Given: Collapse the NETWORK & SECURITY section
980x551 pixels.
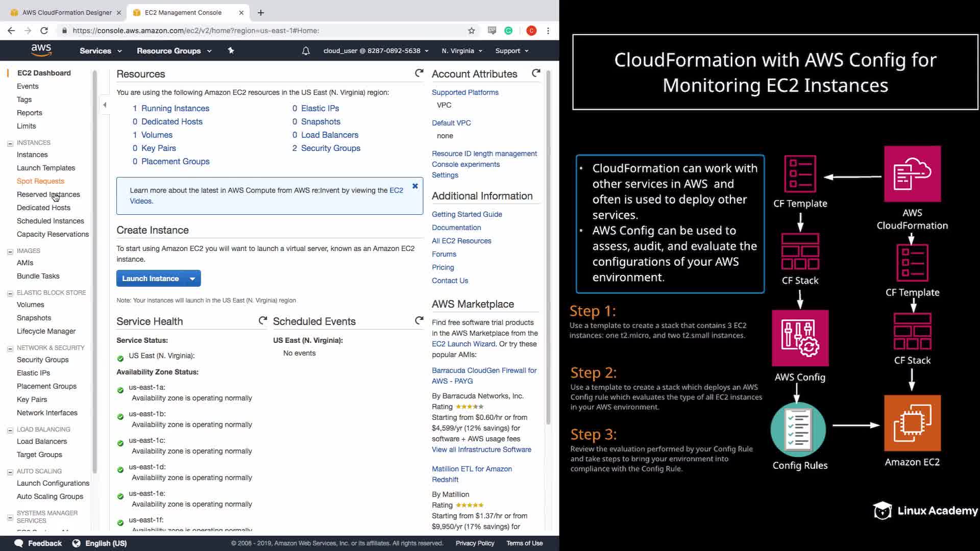Looking at the screenshot, I should (10, 348).
